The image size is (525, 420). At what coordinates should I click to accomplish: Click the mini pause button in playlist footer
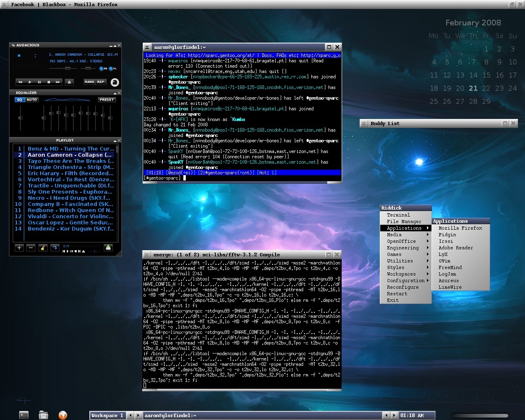click(72, 251)
